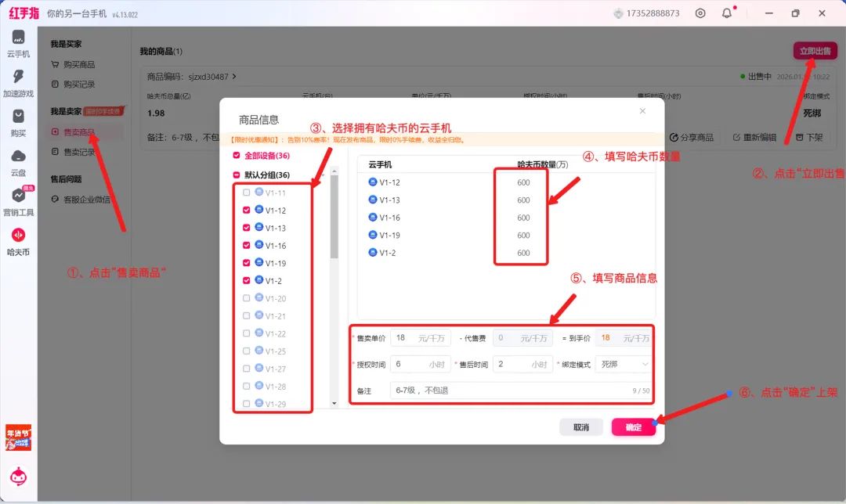This screenshot has height=504, width=846.
Task: Open the 加速游戏 sidebar section
Action: coord(18,84)
